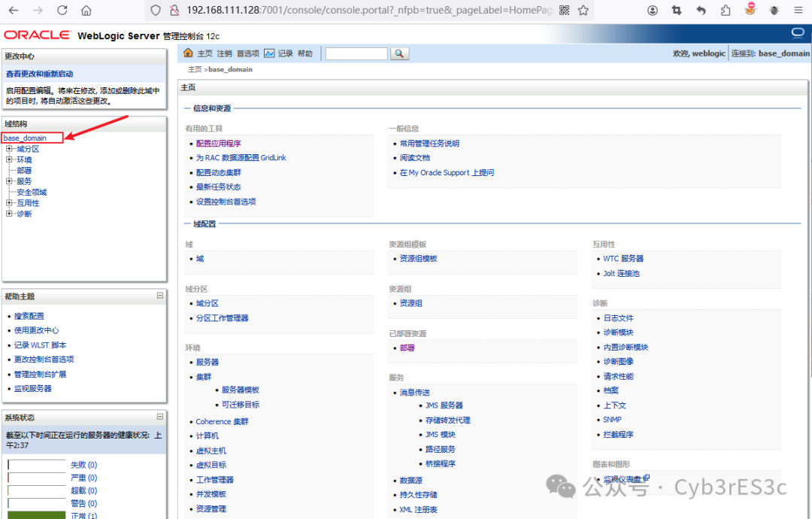Open the browser account profile icon
Screen dimensions: 812x519
[x=653, y=11]
